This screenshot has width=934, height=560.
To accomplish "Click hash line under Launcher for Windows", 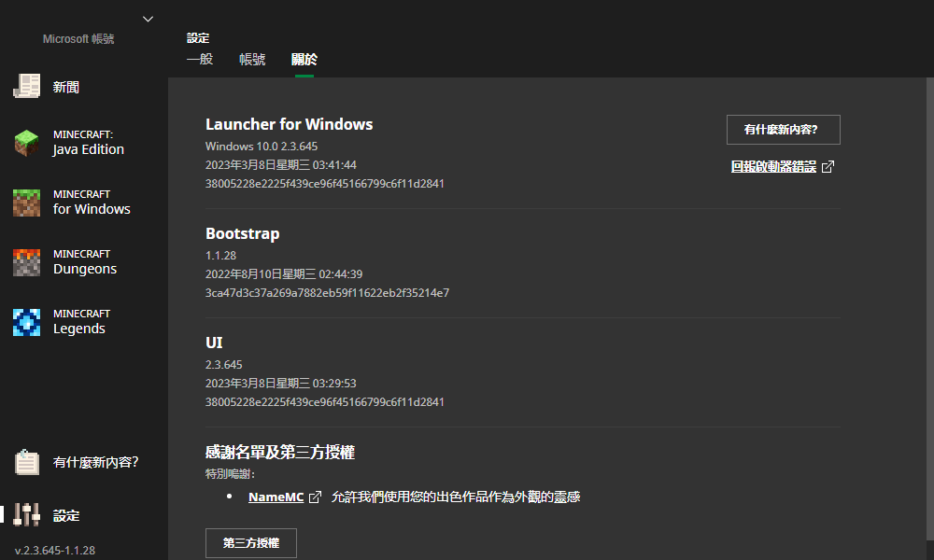I will [x=325, y=183].
